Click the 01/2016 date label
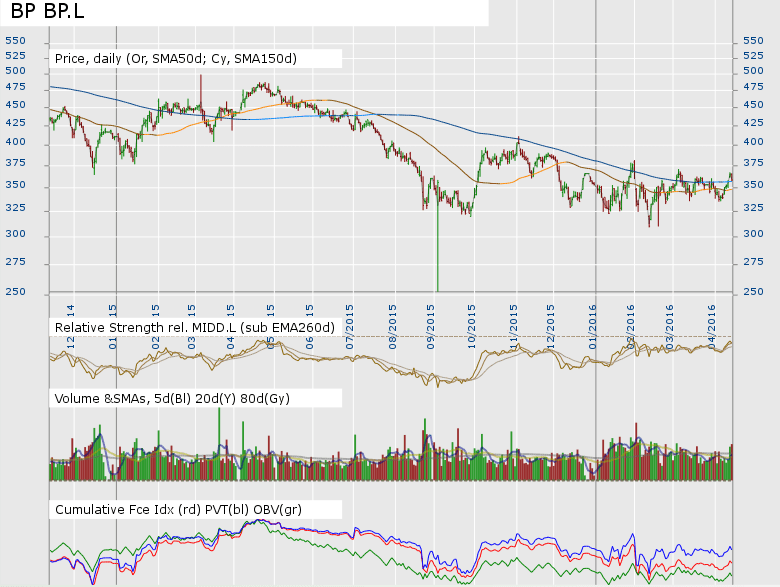Screen dimensions: 780x587 [x=592, y=327]
